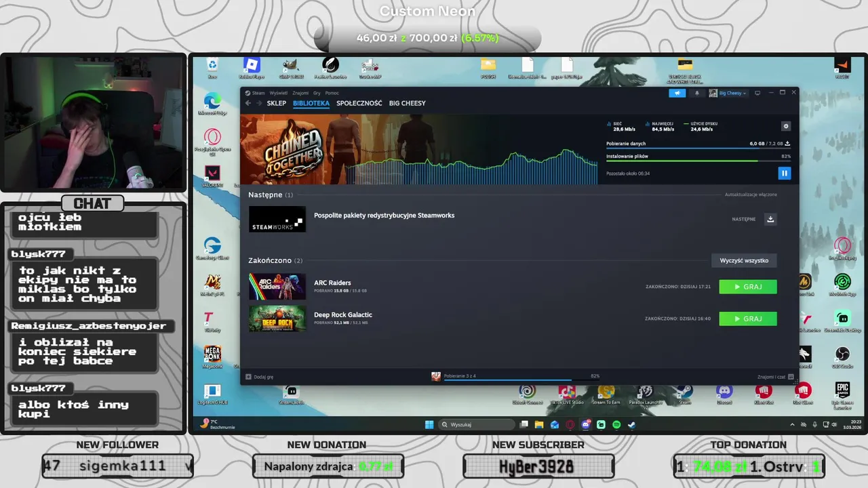The height and width of the screenshot is (488, 868).
Task: Click the Instalowanie plików progress bar
Action: click(x=698, y=161)
